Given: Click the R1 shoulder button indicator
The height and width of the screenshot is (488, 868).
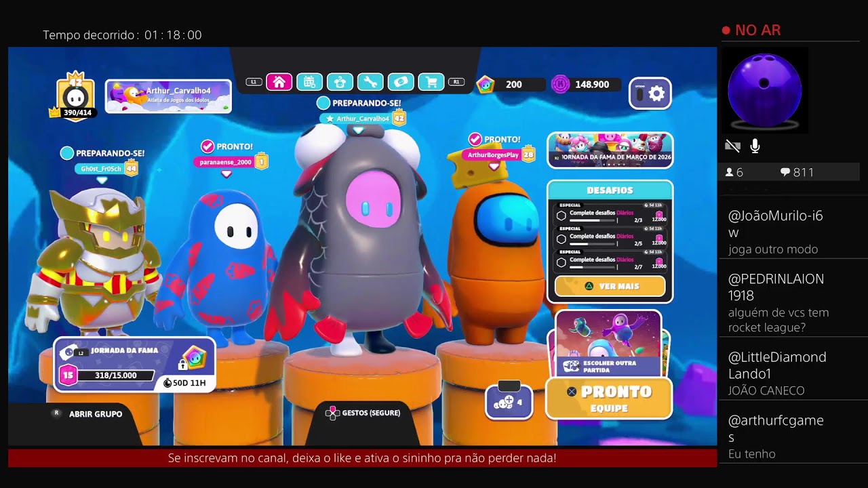Looking at the screenshot, I should [x=456, y=82].
